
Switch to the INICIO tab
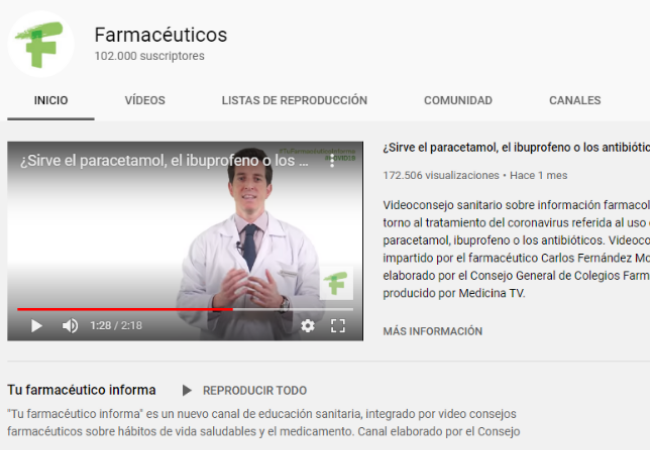pyautogui.click(x=51, y=101)
